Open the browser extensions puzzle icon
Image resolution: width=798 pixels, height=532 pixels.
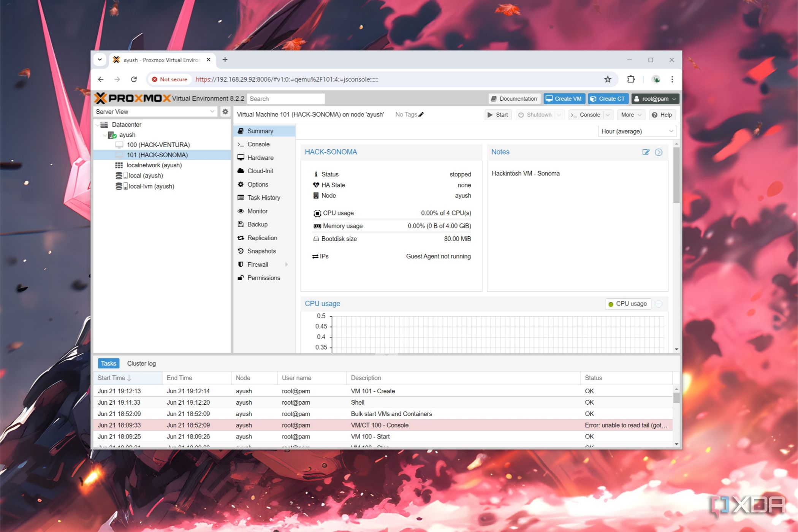(631, 79)
